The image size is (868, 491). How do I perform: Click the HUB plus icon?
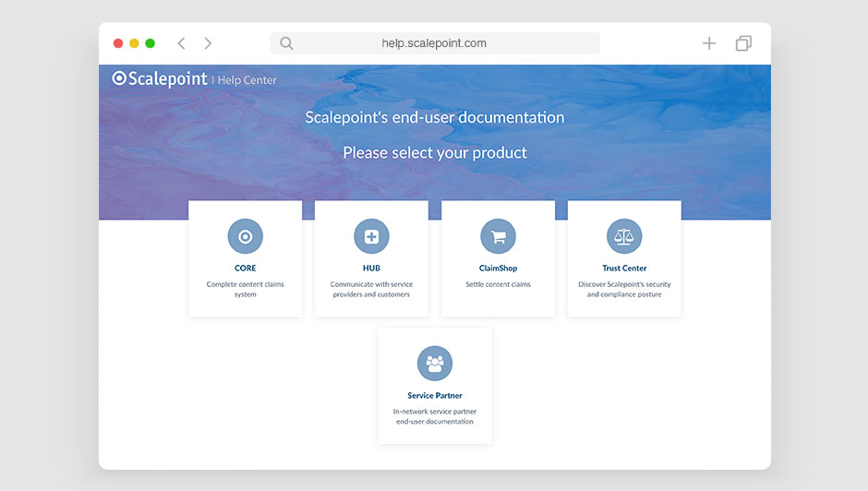pyautogui.click(x=371, y=237)
